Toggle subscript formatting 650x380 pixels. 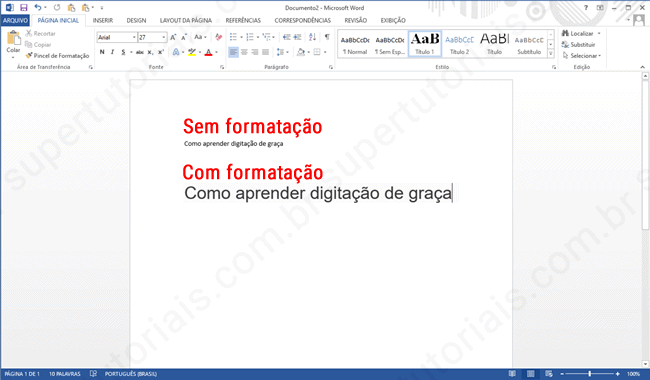[x=150, y=52]
